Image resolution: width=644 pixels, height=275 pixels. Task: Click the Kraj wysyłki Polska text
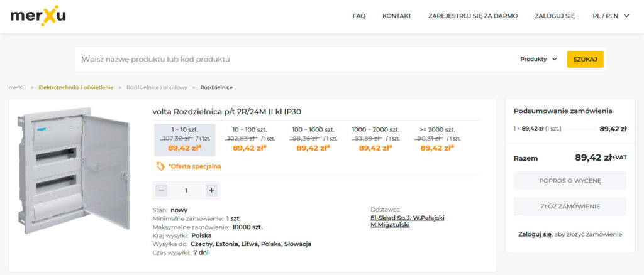pos(182,235)
